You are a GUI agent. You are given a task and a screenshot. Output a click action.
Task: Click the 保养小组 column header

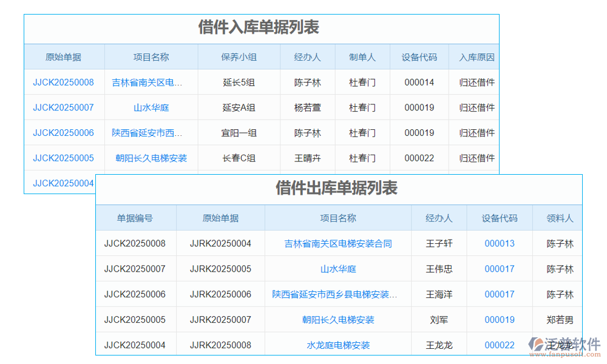point(239,58)
